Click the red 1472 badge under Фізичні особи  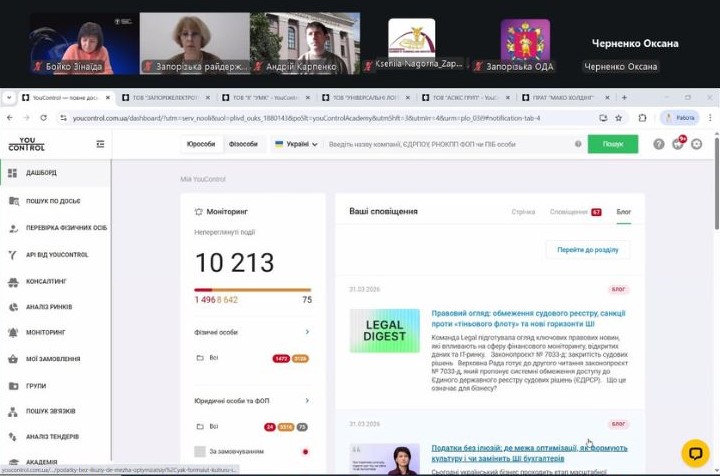click(x=281, y=358)
